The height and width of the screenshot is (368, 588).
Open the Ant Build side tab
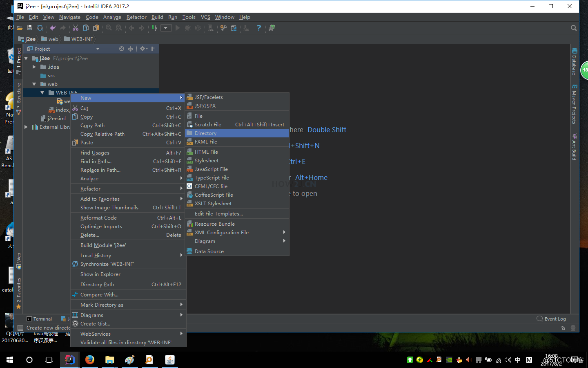[x=575, y=147]
